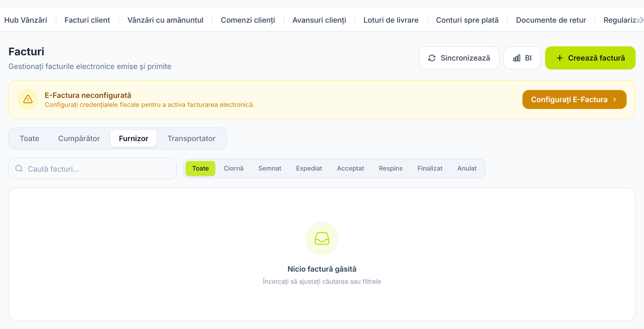This screenshot has height=329, width=644.
Task: Click the E-Factura neconfigurată warning title
Action: coord(88,95)
